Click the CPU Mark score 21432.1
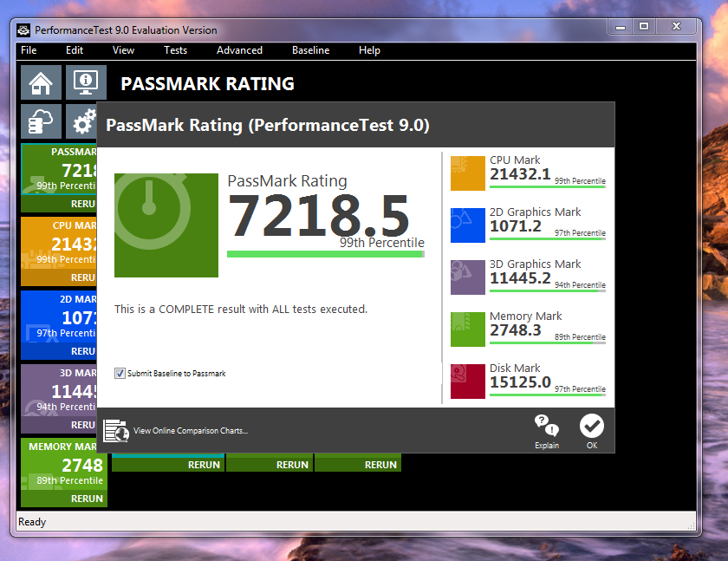 tap(520, 174)
